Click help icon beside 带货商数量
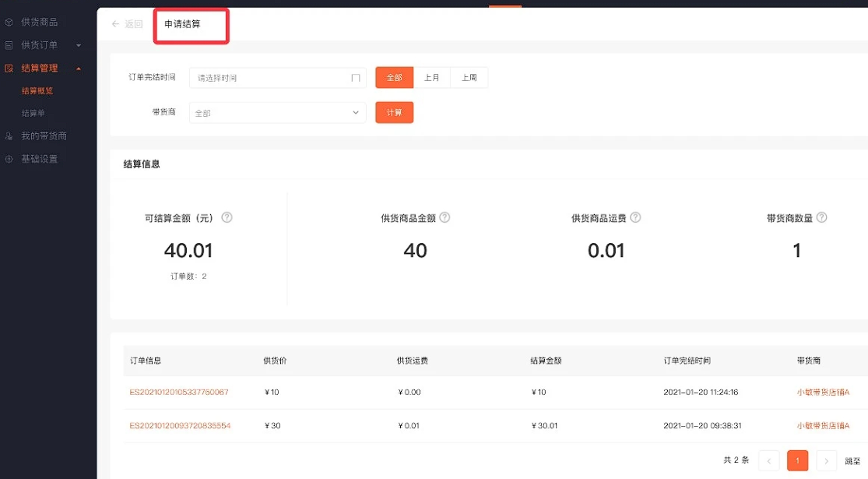This screenshot has height=479, width=868. coord(821,217)
